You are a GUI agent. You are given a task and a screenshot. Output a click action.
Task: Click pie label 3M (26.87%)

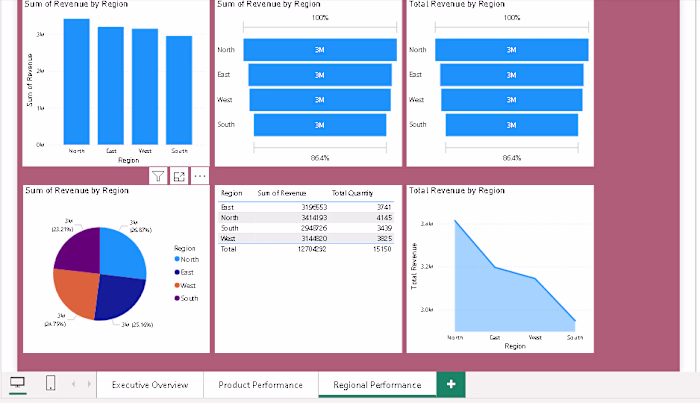(x=140, y=226)
